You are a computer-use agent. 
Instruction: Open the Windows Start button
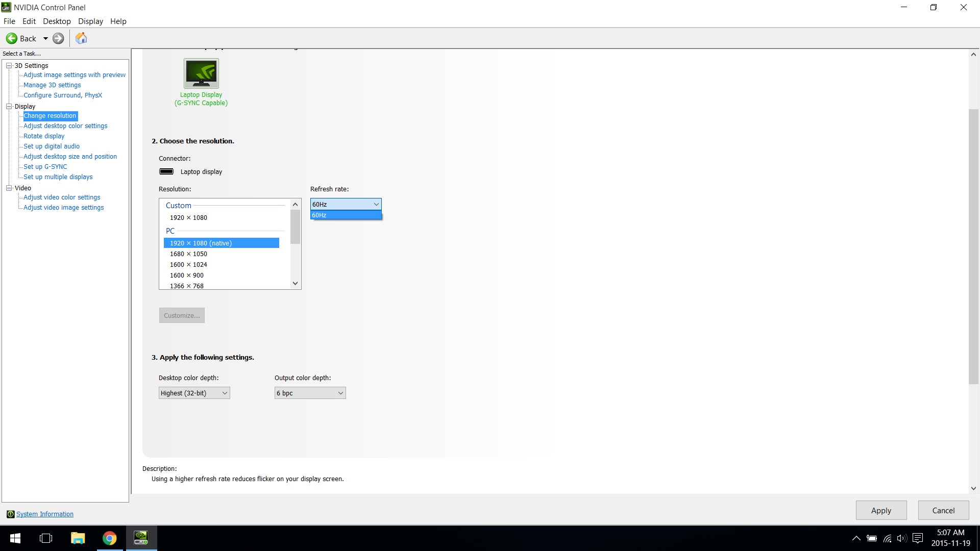pos(15,538)
